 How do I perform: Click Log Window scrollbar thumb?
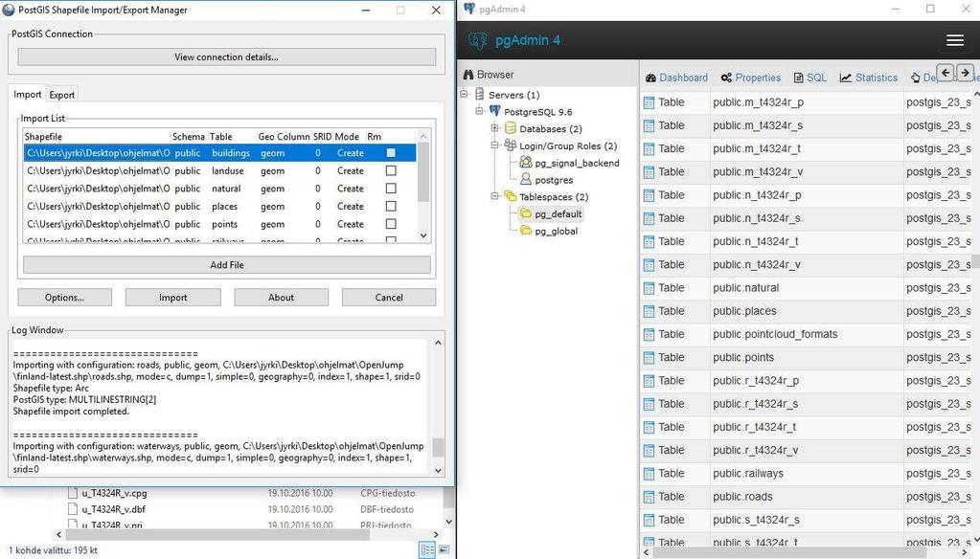(x=438, y=447)
